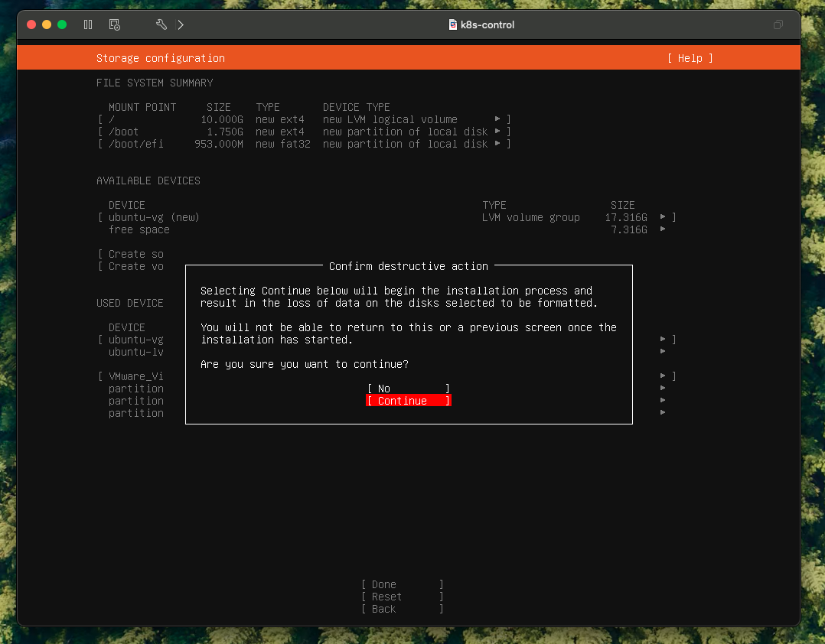Expand the root mount point row arrow
Image resolution: width=825 pixels, height=644 pixels.
(497, 119)
